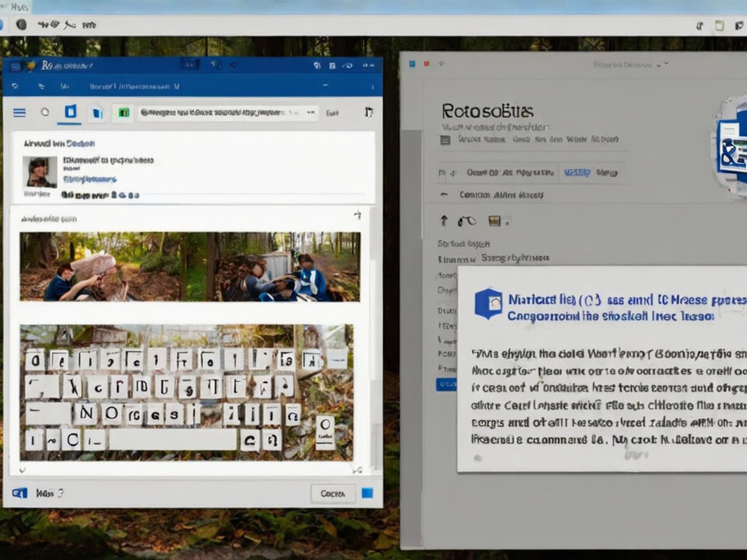Viewport: 747px width, 560px height.
Task: Click the dark round icon in the top system bar
Action: point(22,25)
